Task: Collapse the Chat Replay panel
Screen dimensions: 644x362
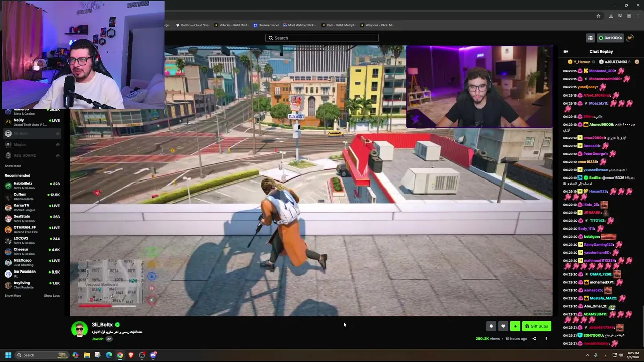Action: [566, 51]
